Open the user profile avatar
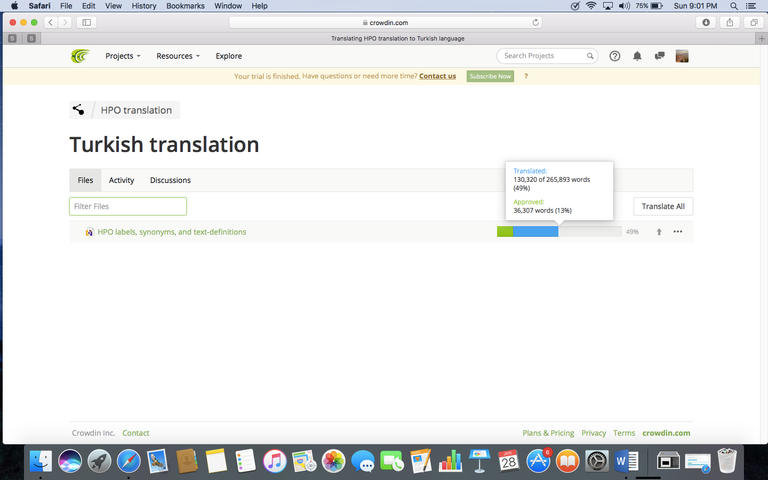The image size is (768, 480). click(682, 56)
